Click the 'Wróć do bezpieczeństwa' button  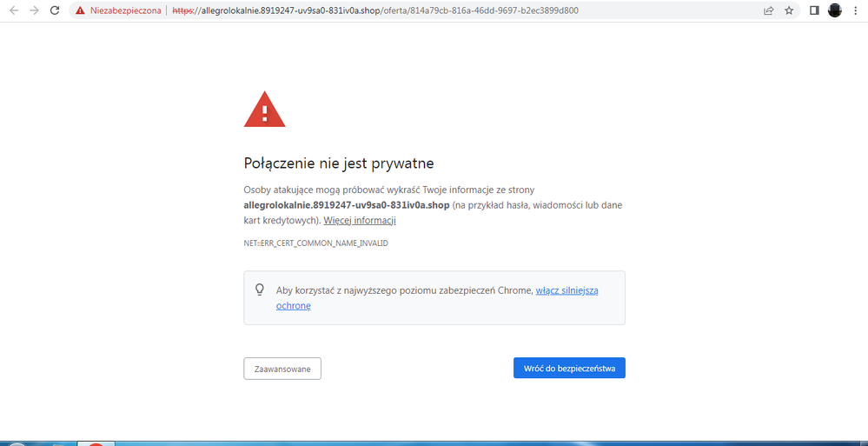[x=569, y=368]
